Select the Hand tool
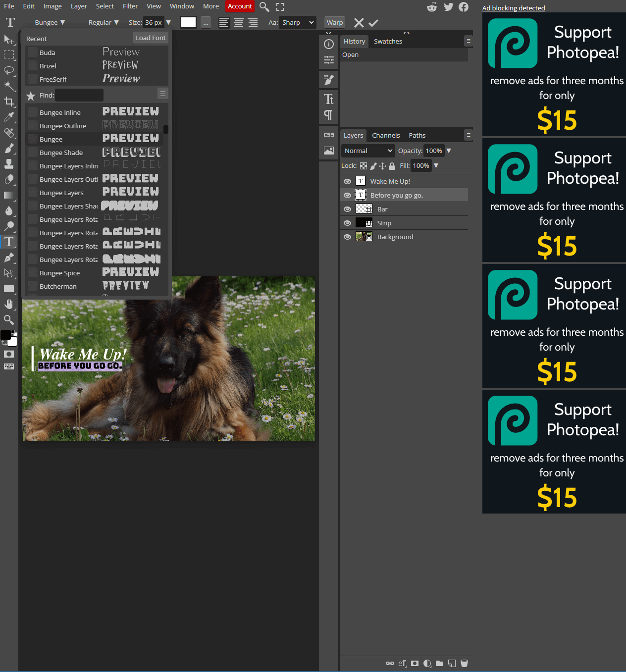This screenshot has width=626, height=672. coord(9,304)
